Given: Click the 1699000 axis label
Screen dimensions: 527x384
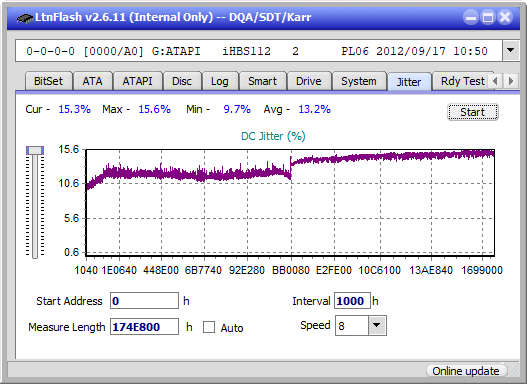Looking at the screenshot, I should click(x=482, y=270).
